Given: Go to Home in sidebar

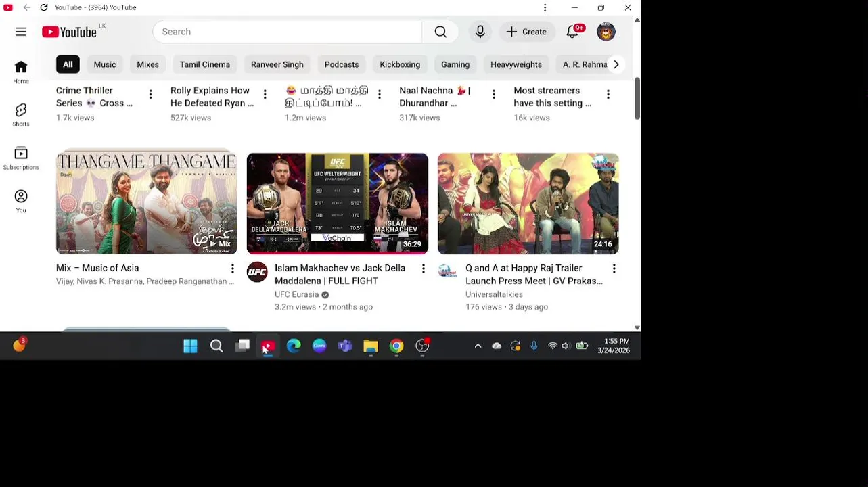Looking at the screenshot, I should coord(21,72).
